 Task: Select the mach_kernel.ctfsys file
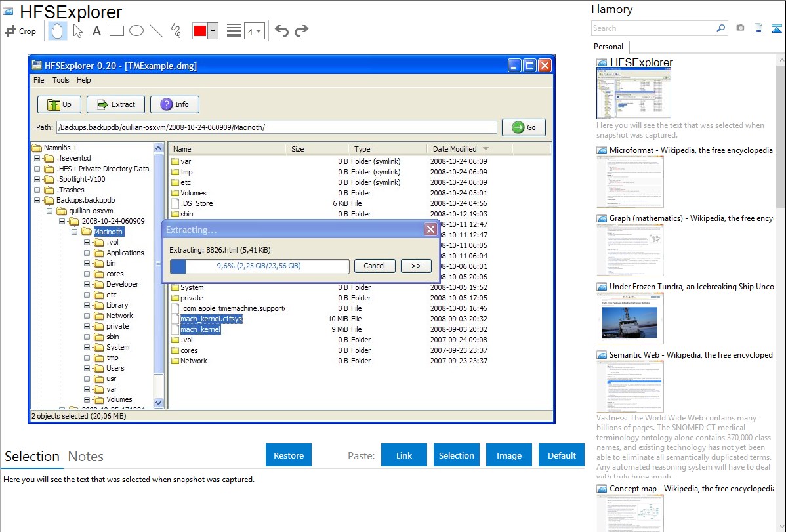point(211,319)
